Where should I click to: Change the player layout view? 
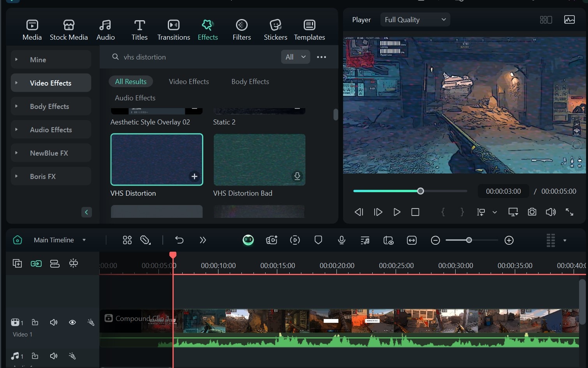tap(546, 19)
